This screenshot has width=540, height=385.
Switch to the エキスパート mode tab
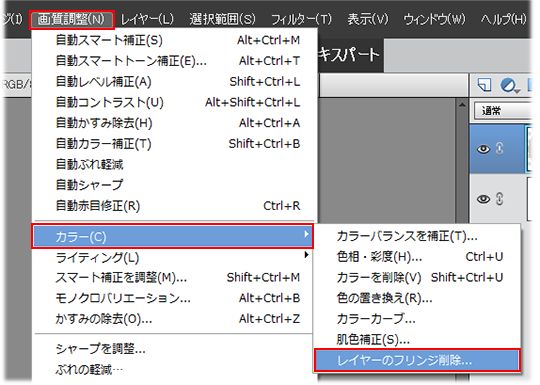click(348, 55)
